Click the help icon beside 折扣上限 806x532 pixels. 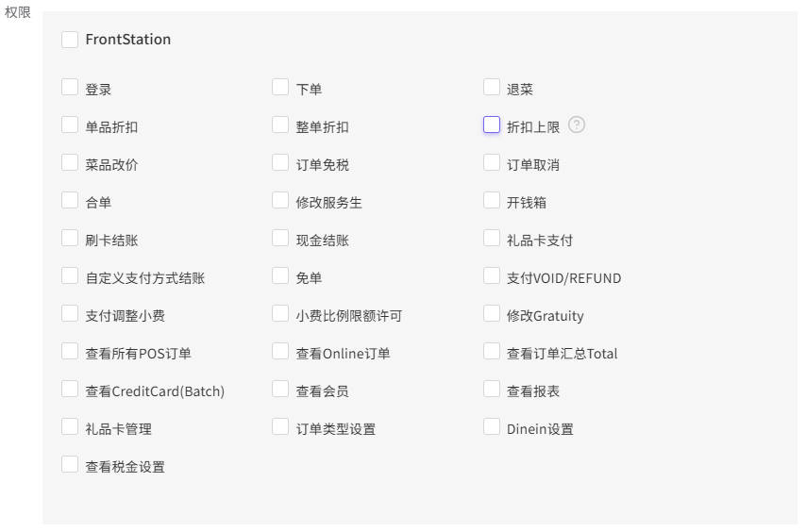577,125
